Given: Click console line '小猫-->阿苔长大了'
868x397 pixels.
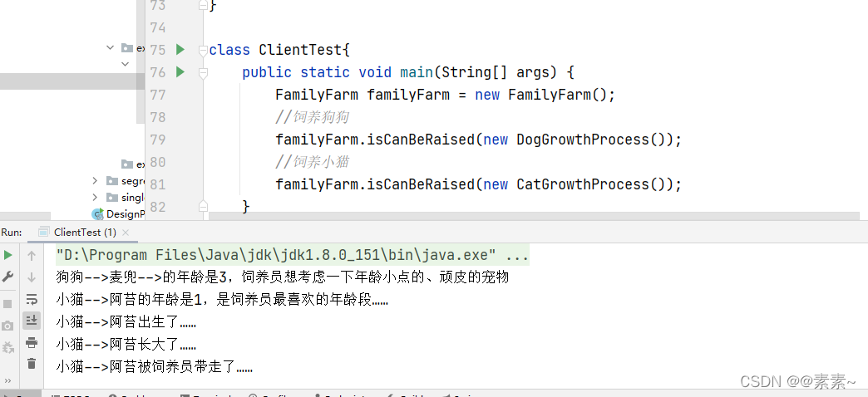Looking at the screenshot, I should (x=126, y=345).
